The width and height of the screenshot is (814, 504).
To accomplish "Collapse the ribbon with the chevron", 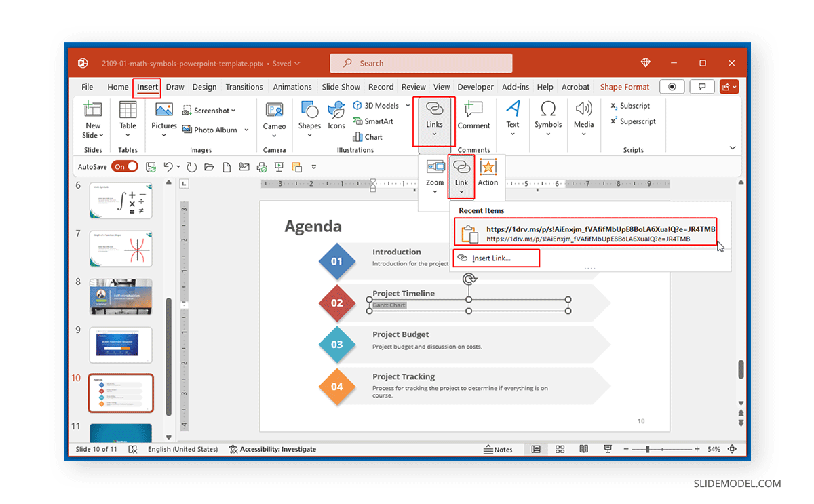I will 733,148.
